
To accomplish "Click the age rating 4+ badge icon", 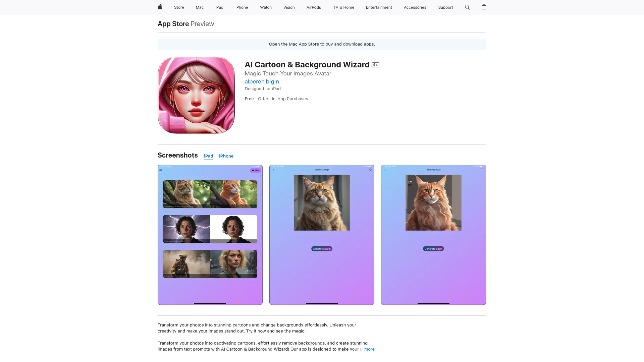I will tap(376, 65).
